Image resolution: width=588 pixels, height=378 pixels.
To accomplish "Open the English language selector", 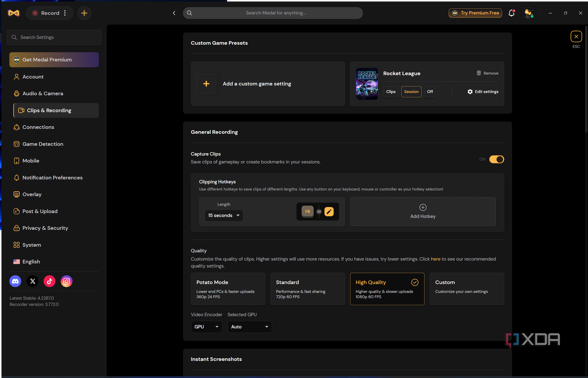I will pyautogui.click(x=54, y=262).
